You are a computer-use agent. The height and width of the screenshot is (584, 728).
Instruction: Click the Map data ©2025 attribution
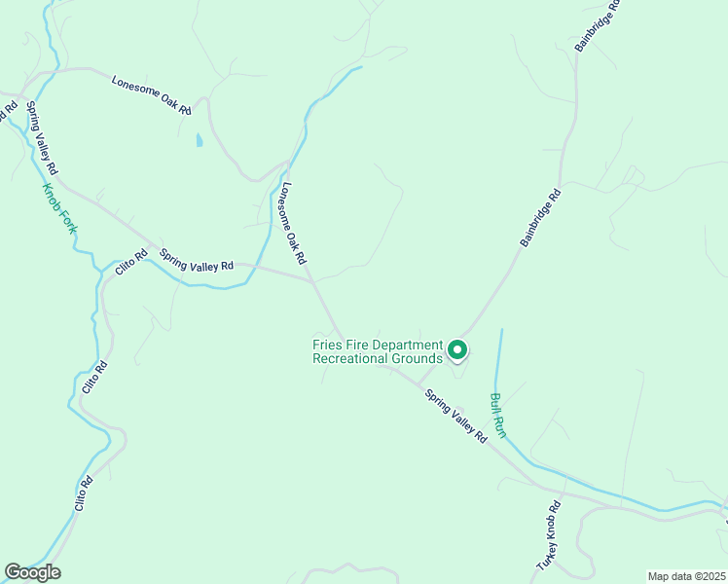687,576
